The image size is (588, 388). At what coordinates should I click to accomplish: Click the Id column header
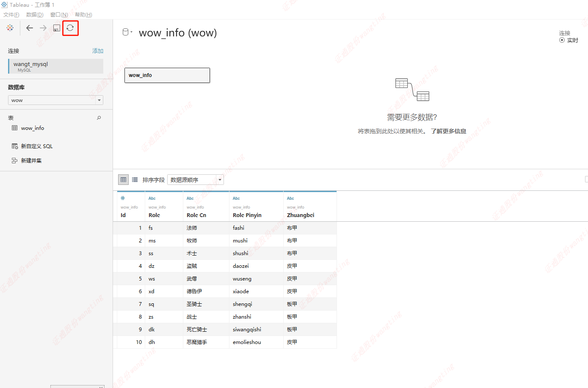pyautogui.click(x=123, y=215)
